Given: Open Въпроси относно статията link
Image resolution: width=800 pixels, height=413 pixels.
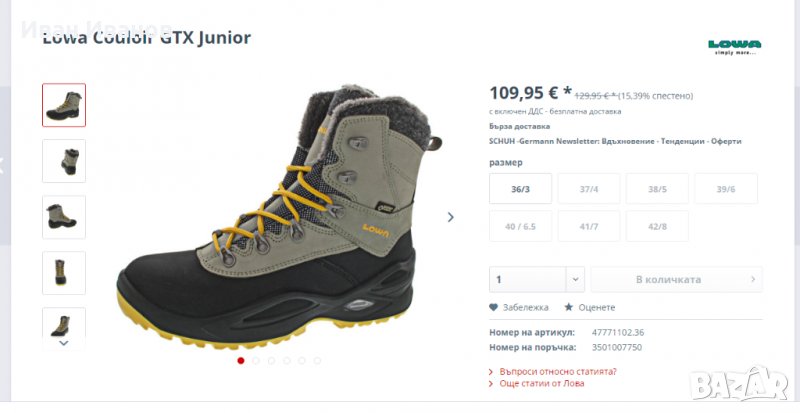Looking at the screenshot, I should click(x=558, y=371).
